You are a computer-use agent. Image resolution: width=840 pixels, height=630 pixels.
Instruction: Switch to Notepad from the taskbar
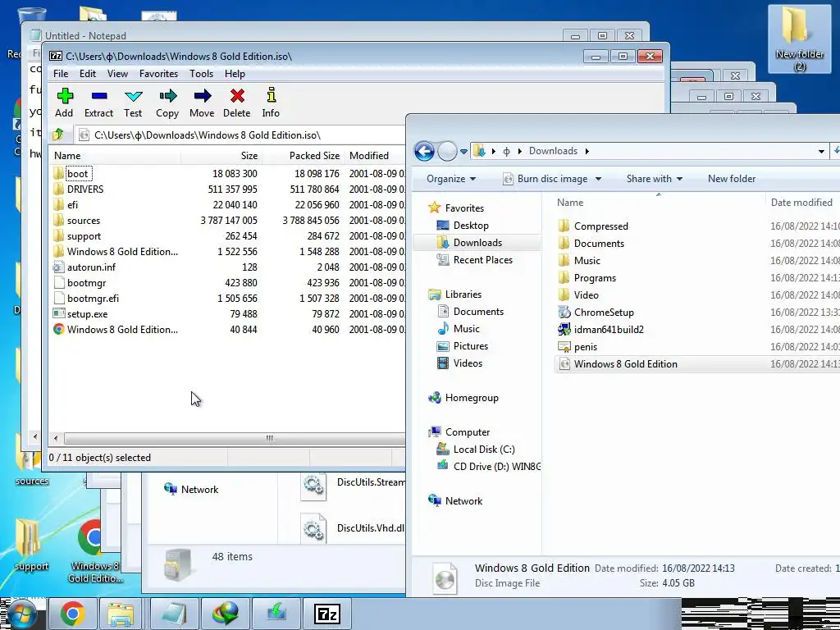174,614
